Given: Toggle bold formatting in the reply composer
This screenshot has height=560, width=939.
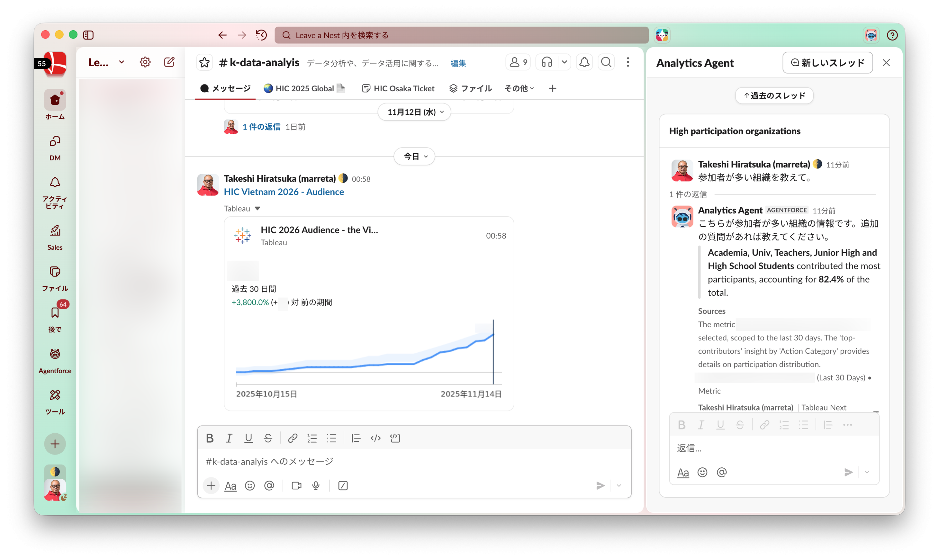Looking at the screenshot, I should click(681, 425).
